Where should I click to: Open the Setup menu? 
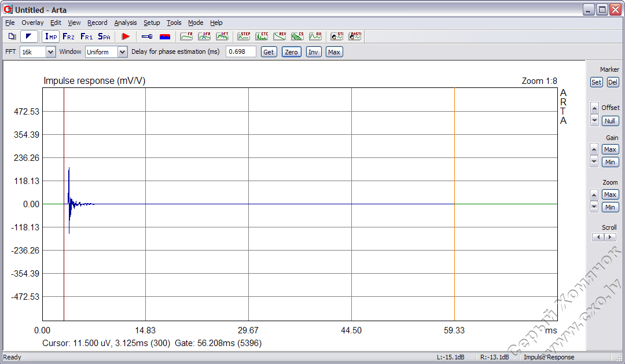point(152,23)
